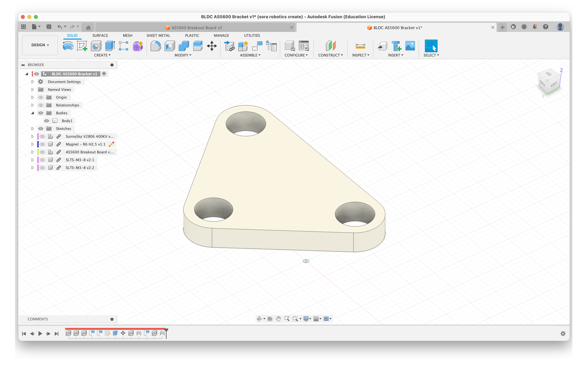Click the LEFT face of the ViewCube
588x365 pixels.
554,84
